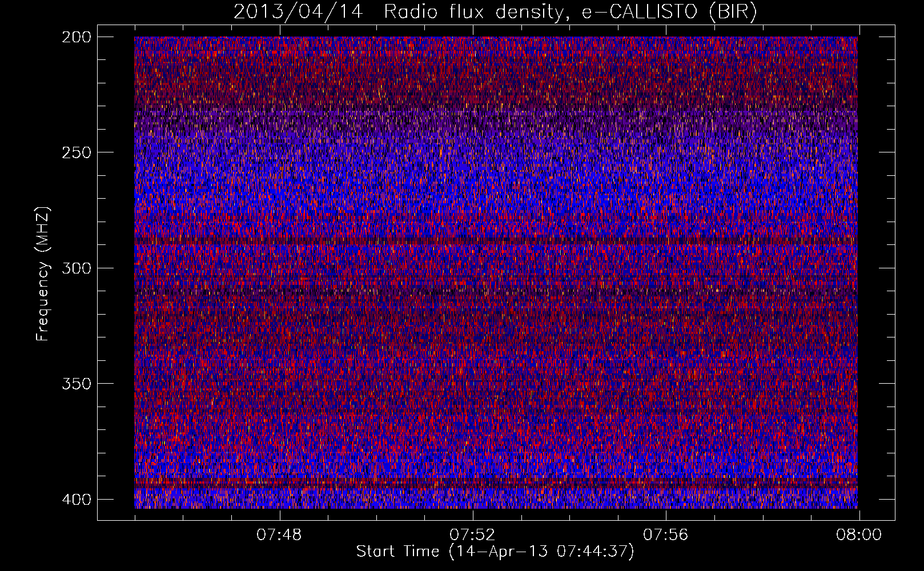Select the 'Frequency (MHZ)' axis label
This screenshot has height=571, width=924.
(x=43, y=274)
